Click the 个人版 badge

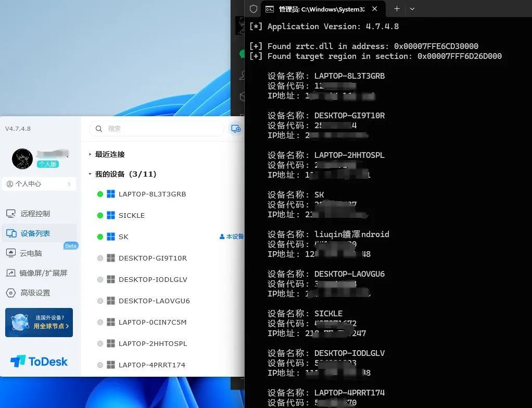pyautogui.click(x=48, y=164)
